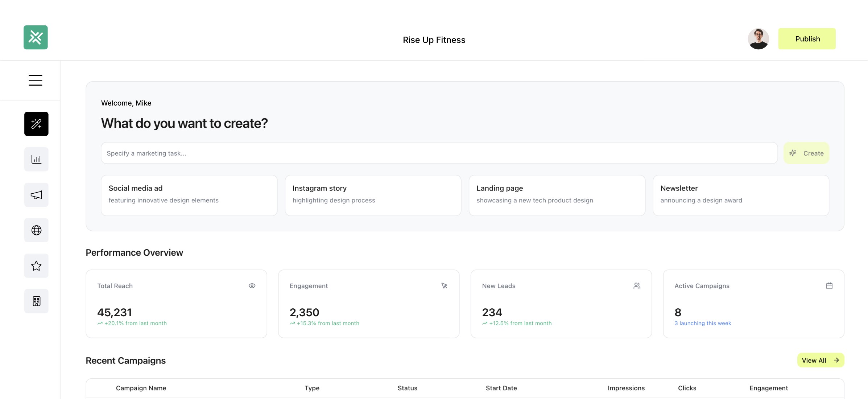Click the building icon in sidebar

click(x=36, y=301)
